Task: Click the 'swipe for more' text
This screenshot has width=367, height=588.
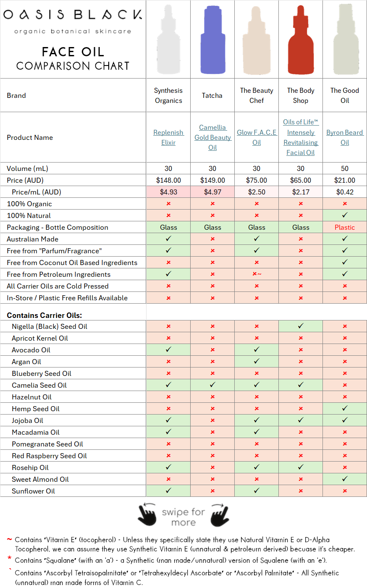Action: pyautogui.click(x=183, y=517)
